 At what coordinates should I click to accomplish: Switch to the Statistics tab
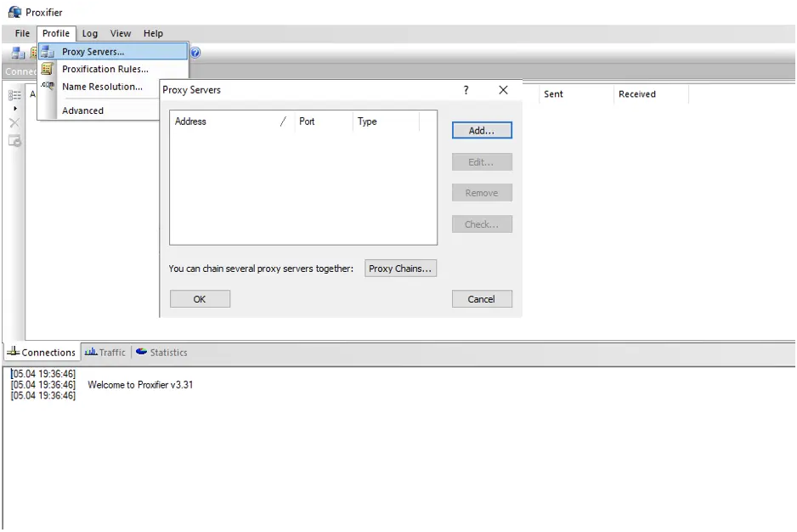(161, 352)
